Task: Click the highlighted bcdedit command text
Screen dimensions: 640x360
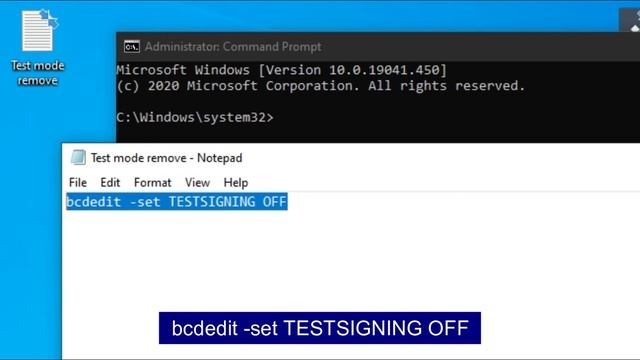Action: click(x=177, y=202)
